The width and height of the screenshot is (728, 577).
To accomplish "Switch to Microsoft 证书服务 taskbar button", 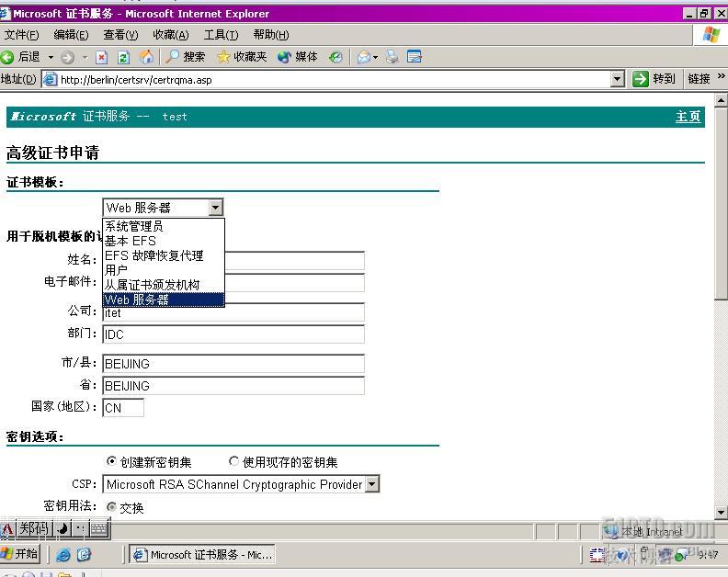I will click(x=202, y=555).
